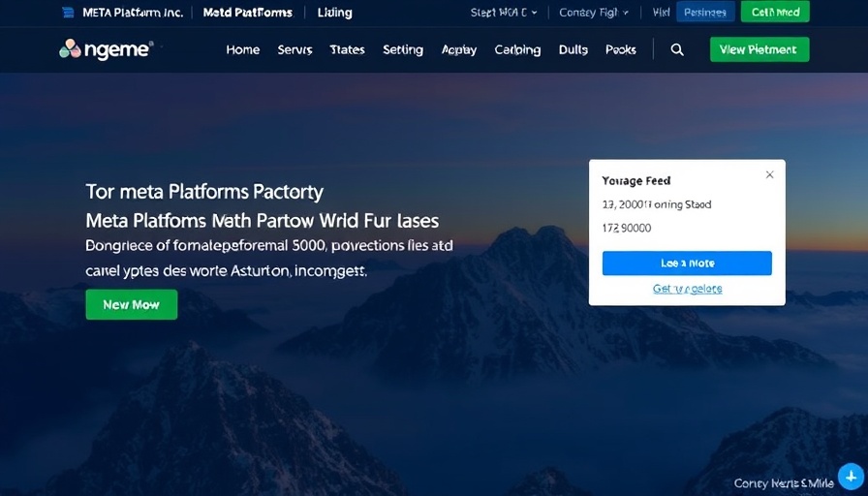Click the META Platform Inc. flag icon
The width and height of the screenshot is (868, 496).
67,14
